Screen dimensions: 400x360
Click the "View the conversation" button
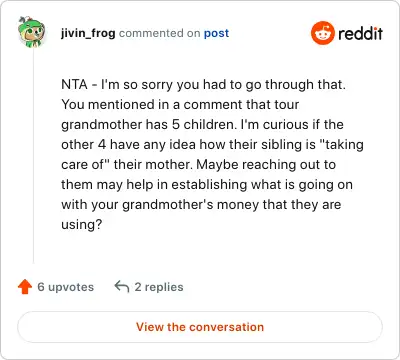[x=200, y=327]
